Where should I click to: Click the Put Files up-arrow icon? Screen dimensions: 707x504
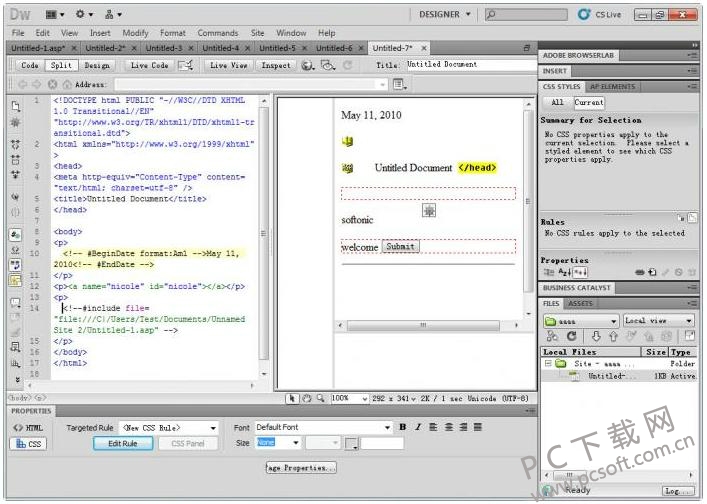[612, 337]
